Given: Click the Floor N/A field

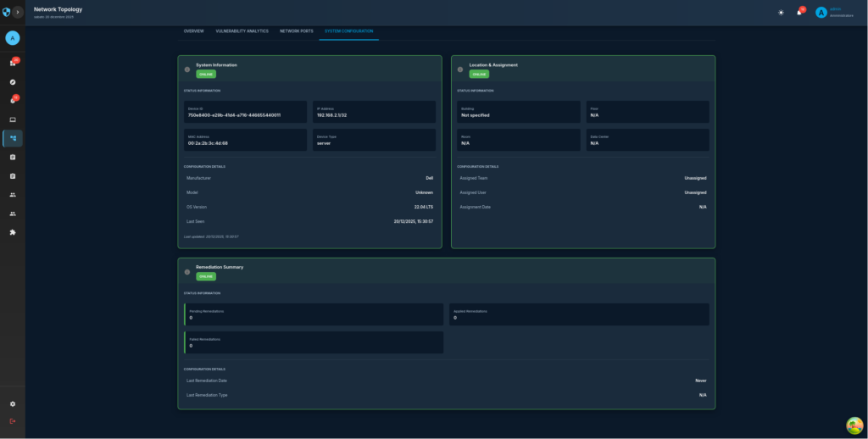Looking at the screenshot, I should click(x=648, y=112).
